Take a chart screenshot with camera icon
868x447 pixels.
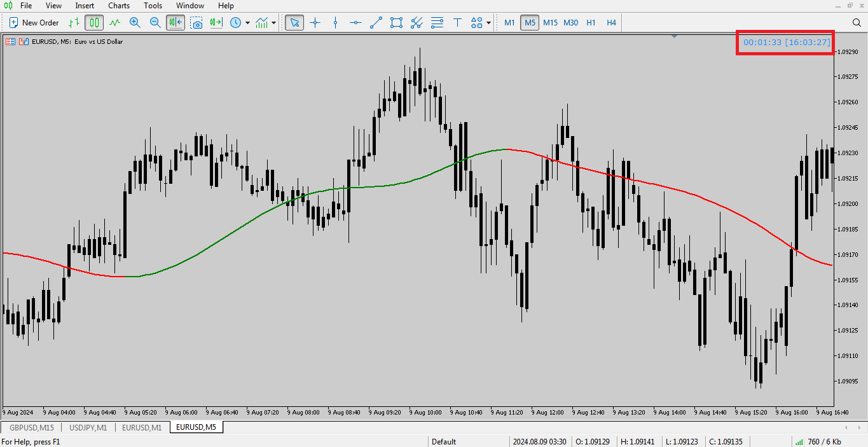click(196, 23)
